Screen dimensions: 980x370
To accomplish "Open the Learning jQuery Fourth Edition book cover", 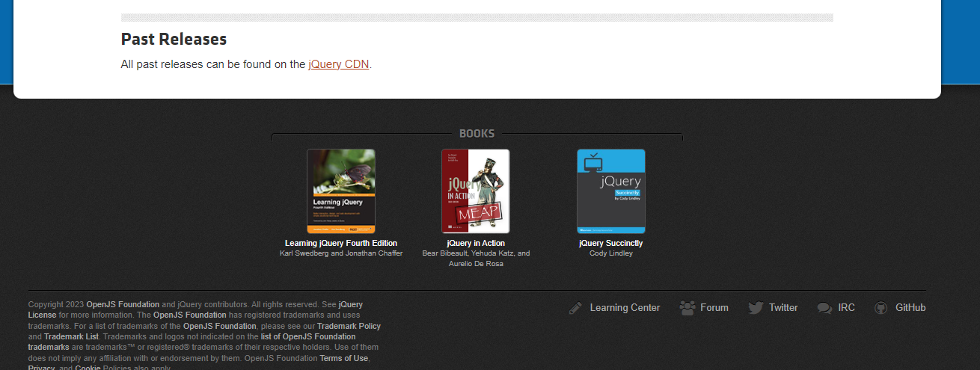I will [x=341, y=191].
